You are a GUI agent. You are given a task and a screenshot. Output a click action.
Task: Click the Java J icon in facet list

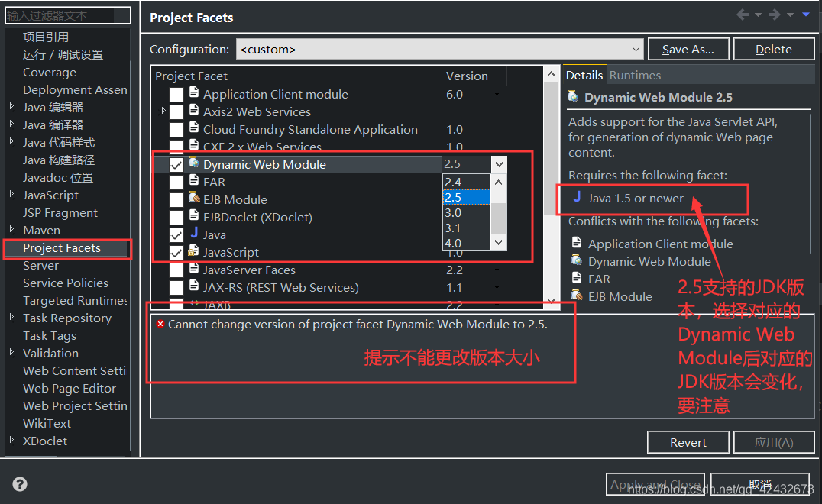coord(194,233)
